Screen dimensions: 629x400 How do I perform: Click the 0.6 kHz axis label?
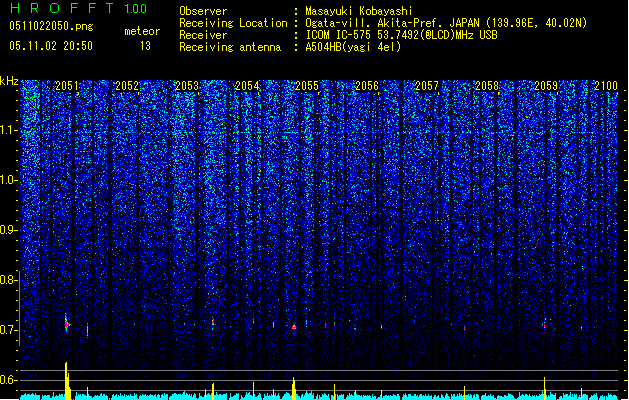[9, 380]
